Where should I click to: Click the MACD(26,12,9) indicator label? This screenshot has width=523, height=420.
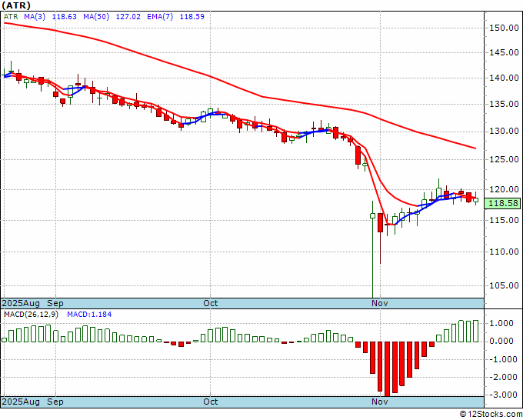[31, 315]
